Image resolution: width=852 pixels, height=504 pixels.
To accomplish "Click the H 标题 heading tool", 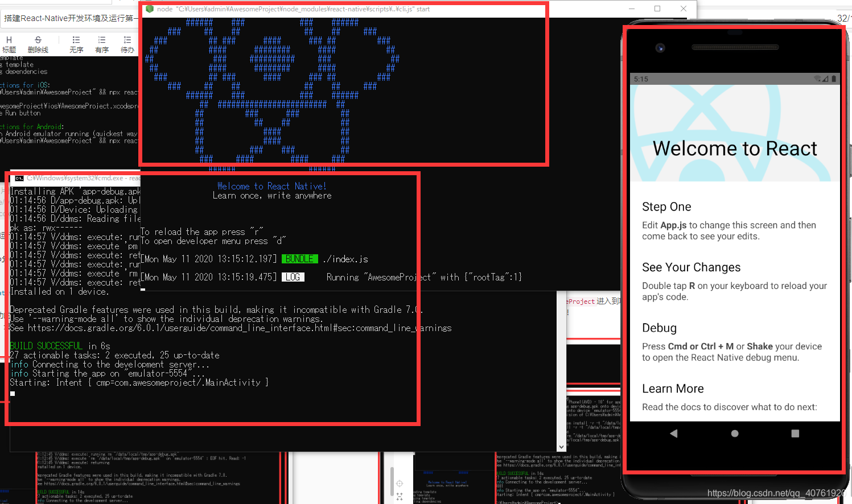I will pyautogui.click(x=9, y=44).
